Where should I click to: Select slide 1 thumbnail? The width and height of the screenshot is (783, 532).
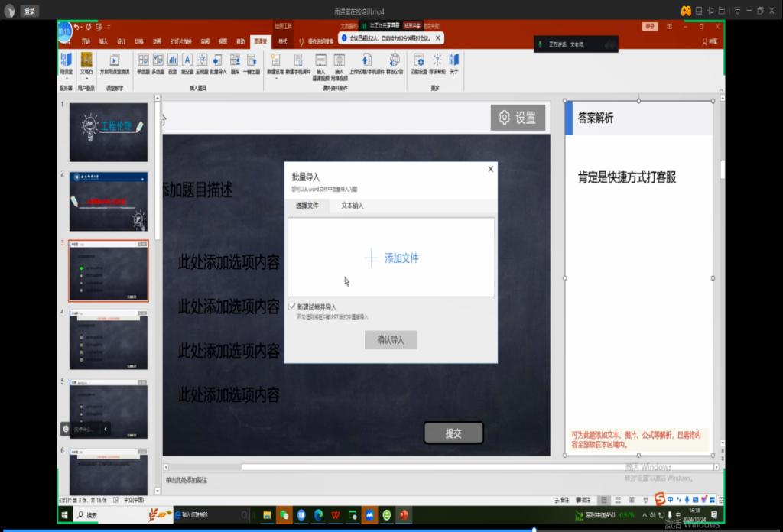pyautogui.click(x=109, y=132)
